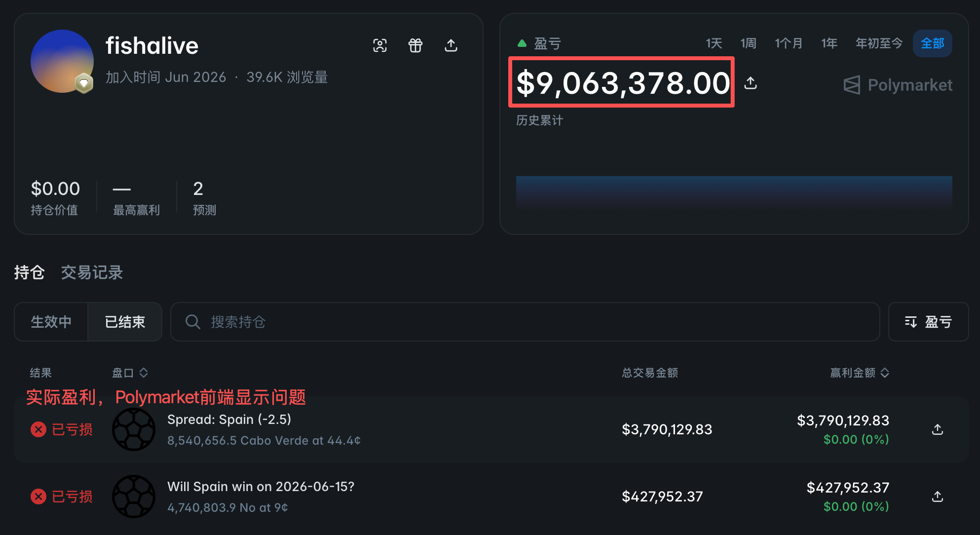Click the 39.6K 浏览量 text
This screenshot has width=980, height=535.
click(x=287, y=77)
